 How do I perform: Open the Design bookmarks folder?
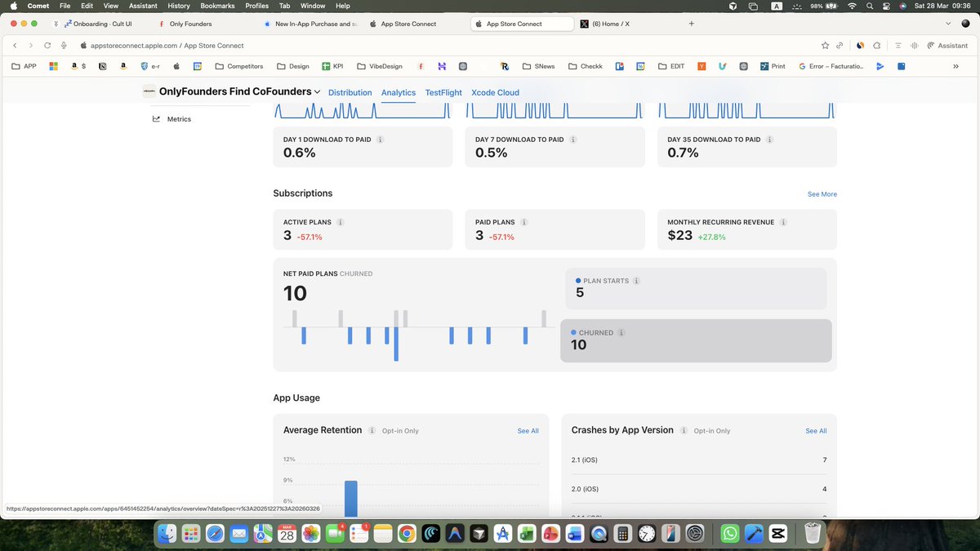(293, 66)
